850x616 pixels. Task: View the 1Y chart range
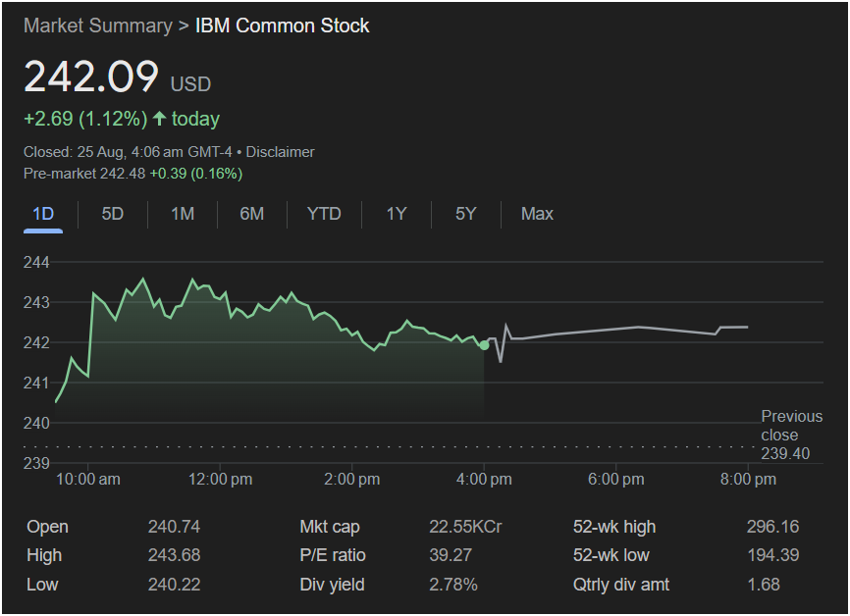tap(396, 214)
